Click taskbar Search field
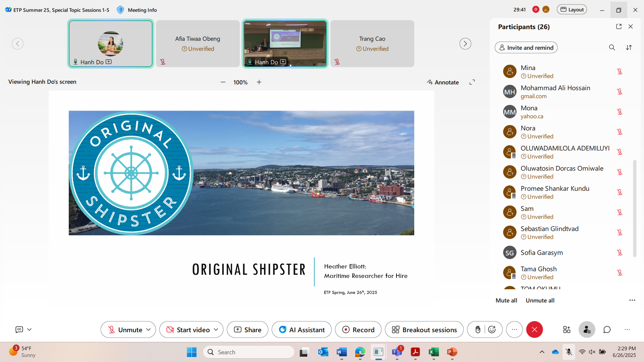Viewport: 644px width, 362px height. coord(249,352)
